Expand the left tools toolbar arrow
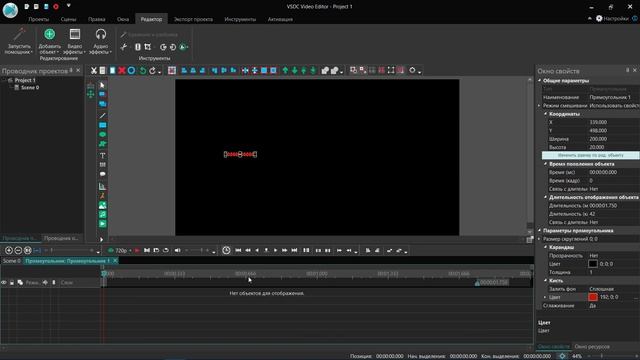The height and width of the screenshot is (360, 640). click(102, 239)
